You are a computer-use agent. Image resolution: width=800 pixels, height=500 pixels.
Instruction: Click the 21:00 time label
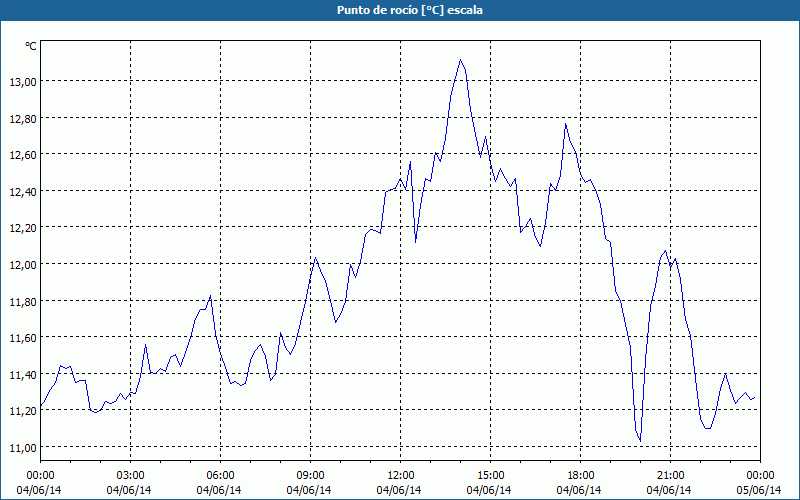click(x=670, y=476)
